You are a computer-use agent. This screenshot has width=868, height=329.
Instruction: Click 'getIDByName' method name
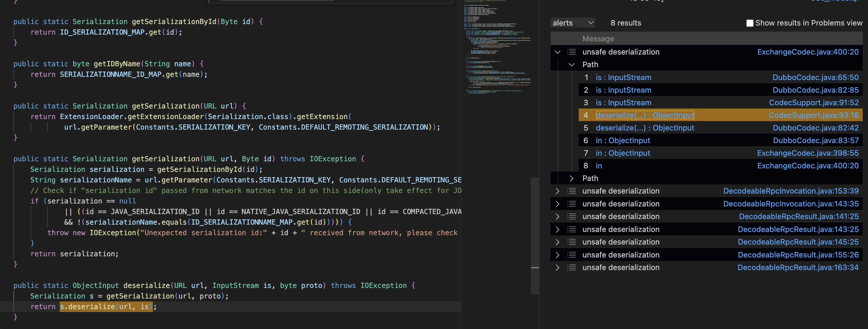click(117, 64)
